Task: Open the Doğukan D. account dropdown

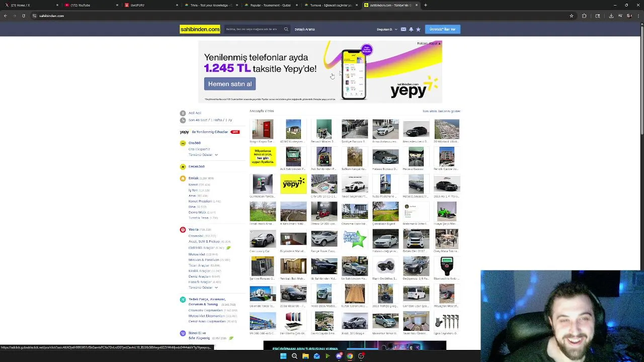Action: click(386, 29)
